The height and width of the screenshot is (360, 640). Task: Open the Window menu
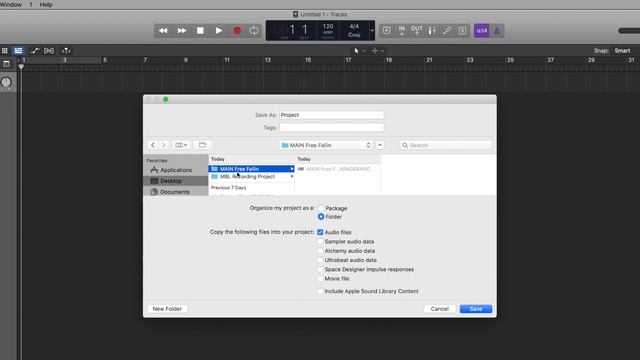[x=11, y=4]
